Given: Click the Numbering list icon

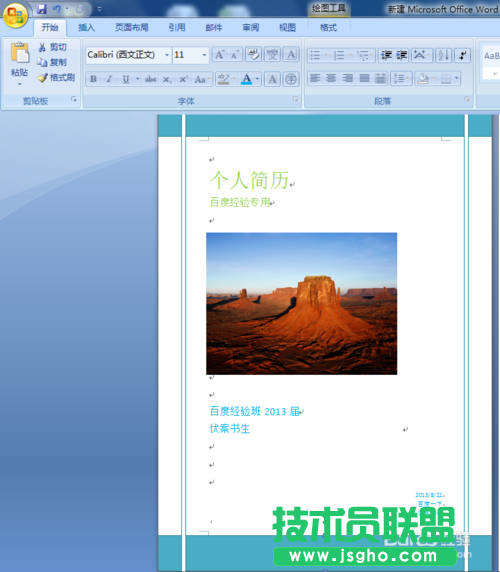Looking at the screenshot, I should coord(339,55).
